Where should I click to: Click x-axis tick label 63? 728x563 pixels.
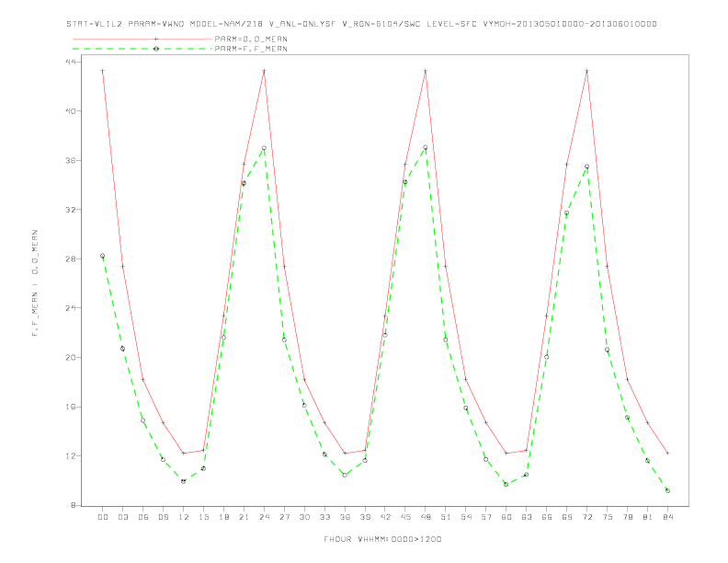tap(527, 517)
